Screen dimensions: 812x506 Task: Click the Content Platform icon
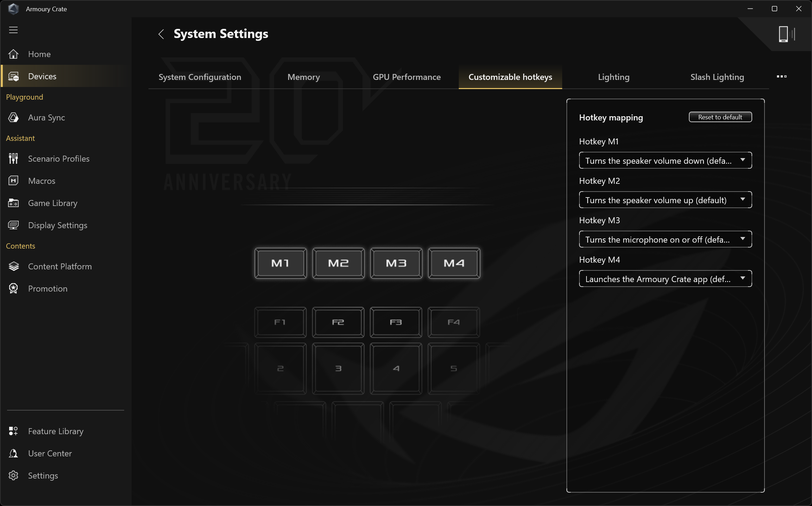(x=13, y=267)
